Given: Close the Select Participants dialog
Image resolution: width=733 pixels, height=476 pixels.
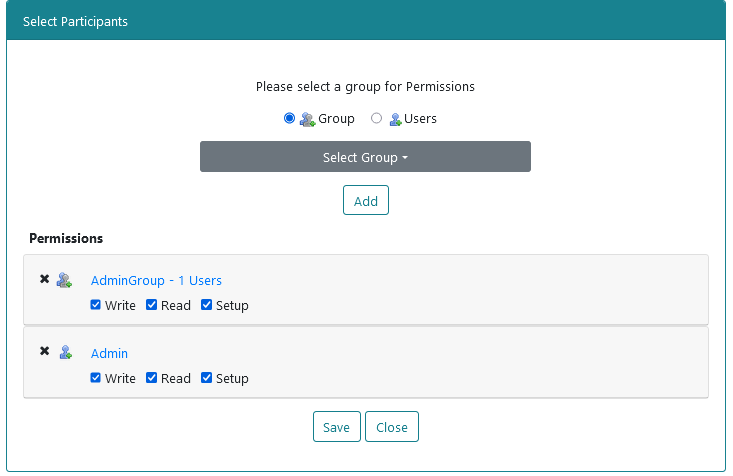Looking at the screenshot, I should click(x=392, y=427).
